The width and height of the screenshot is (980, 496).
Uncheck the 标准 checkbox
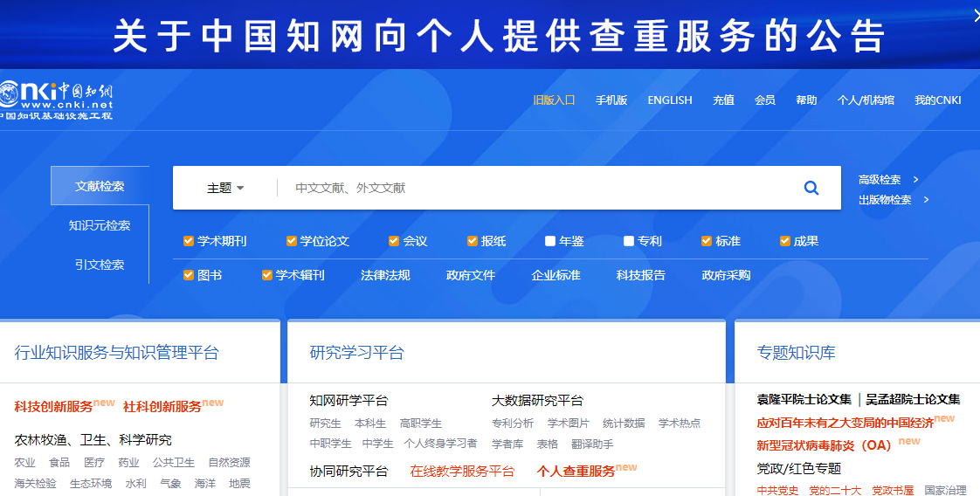[707, 241]
